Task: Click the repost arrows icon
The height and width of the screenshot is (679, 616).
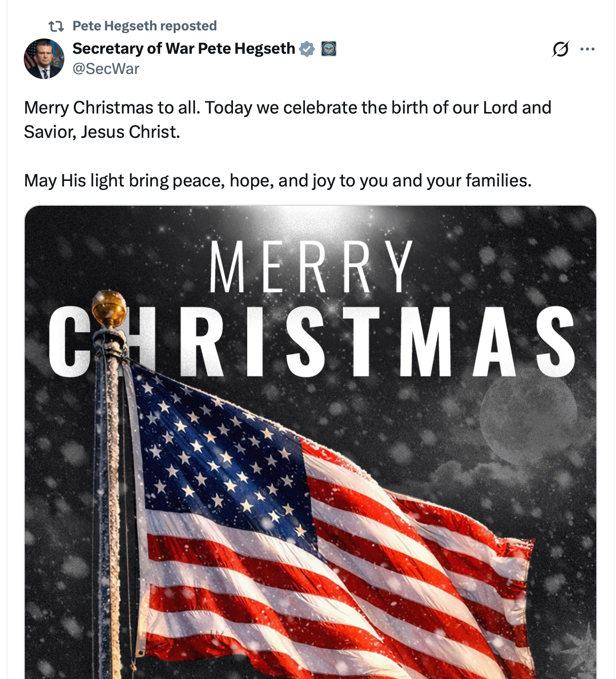Action: pyautogui.click(x=57, y=26)
